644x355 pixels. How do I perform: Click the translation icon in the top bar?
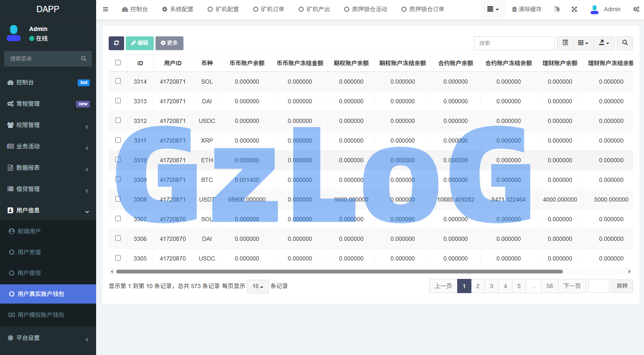click(557, 9)
